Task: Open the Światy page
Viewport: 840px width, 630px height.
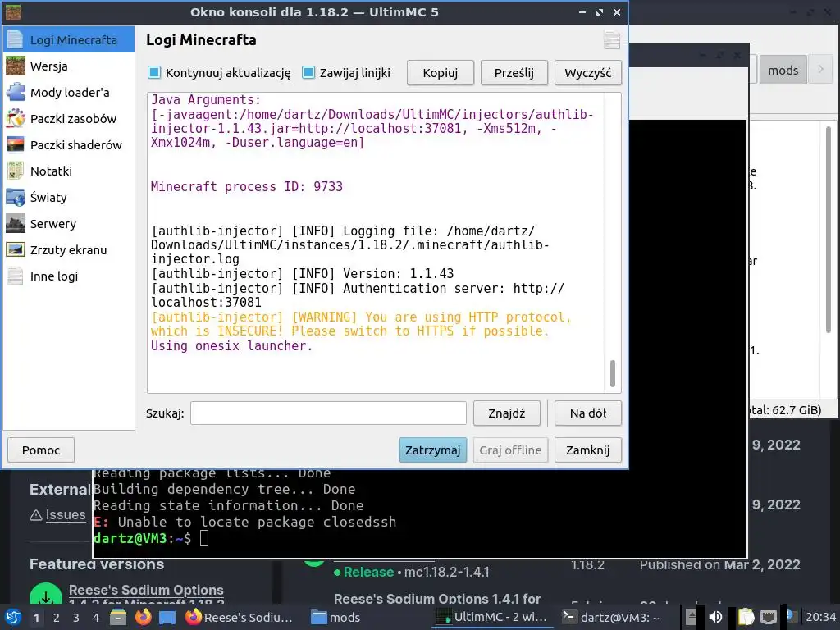Action: pyautogui.click(x=69, y=198)
